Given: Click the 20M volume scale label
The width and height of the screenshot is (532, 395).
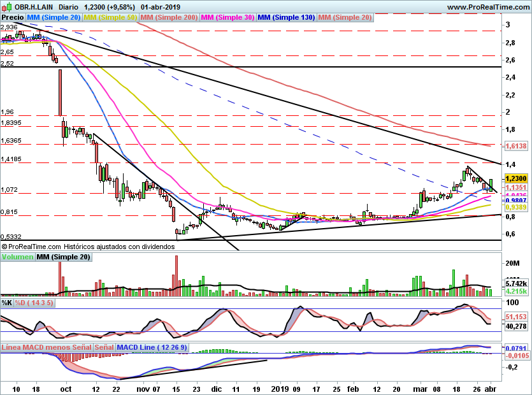Looking at the screenshot, I should pyautogui.click(x=512, y=263).
